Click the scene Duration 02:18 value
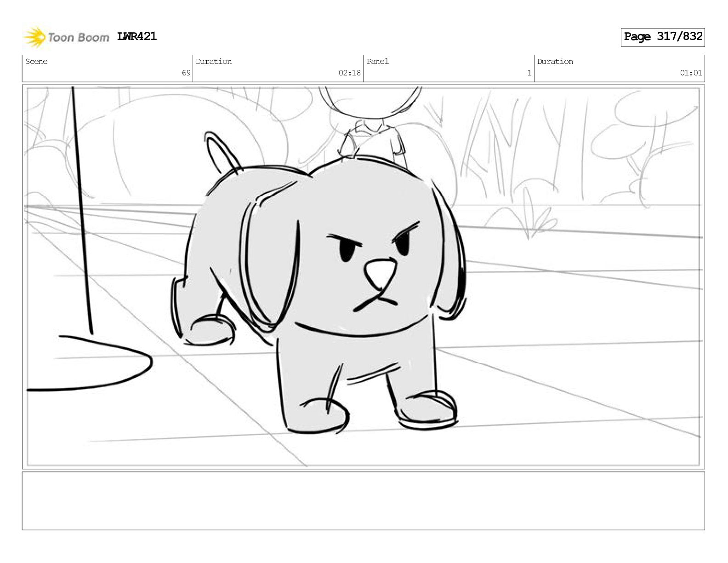This screenshot has height=563, width=728. 349,73
